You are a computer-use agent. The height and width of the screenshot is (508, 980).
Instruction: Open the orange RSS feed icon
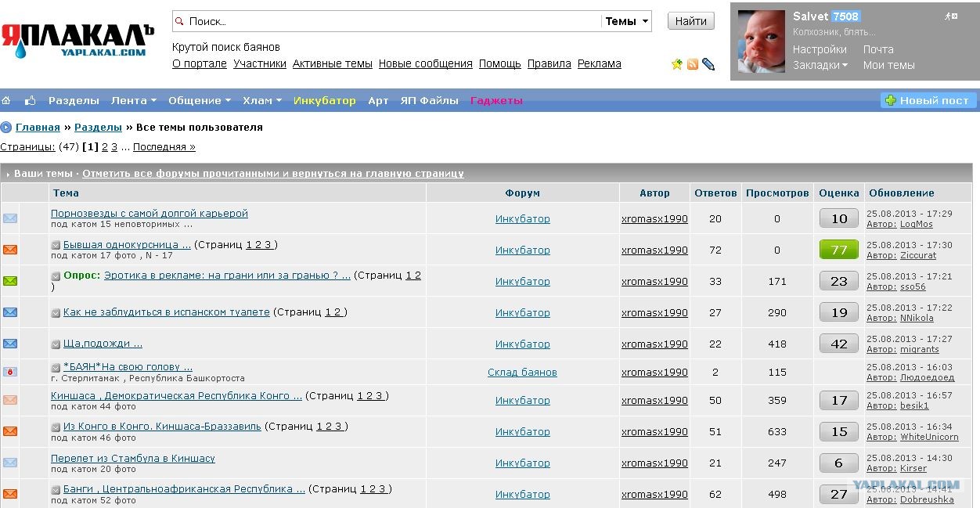pos(693,64)
